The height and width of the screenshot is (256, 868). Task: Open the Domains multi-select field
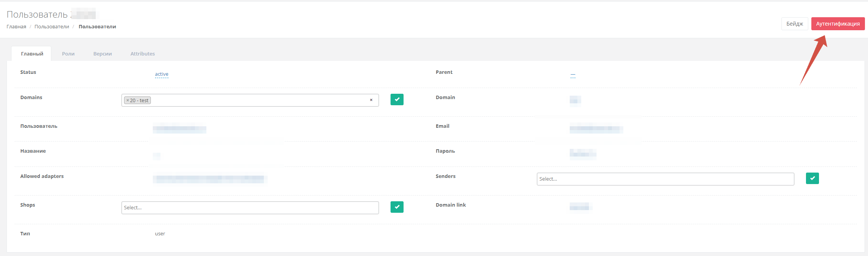coord(250,100)
